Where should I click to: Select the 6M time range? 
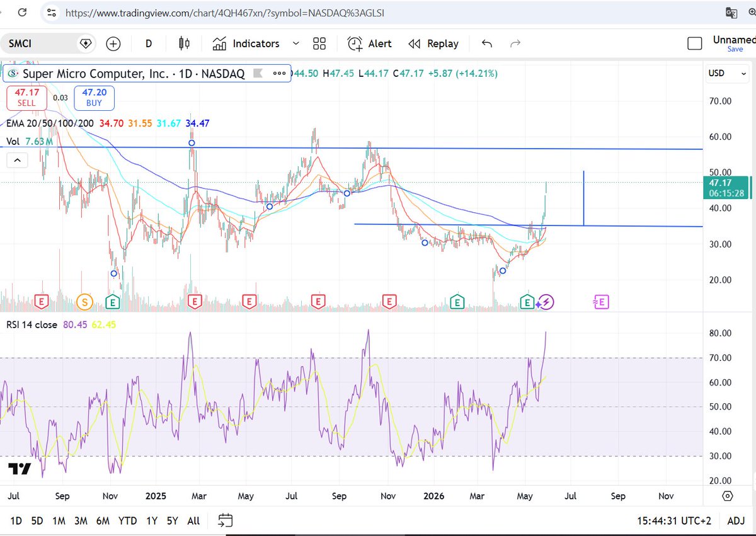tap(103, 521)
